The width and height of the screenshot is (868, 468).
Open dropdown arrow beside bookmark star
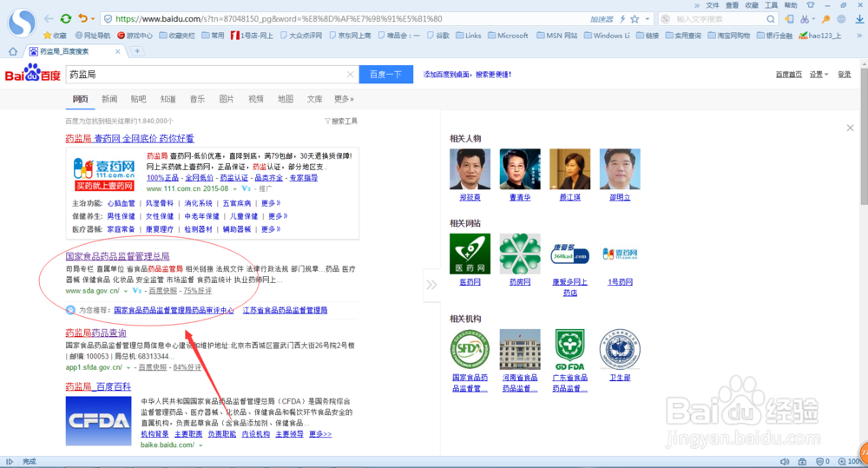coord(648,19)
